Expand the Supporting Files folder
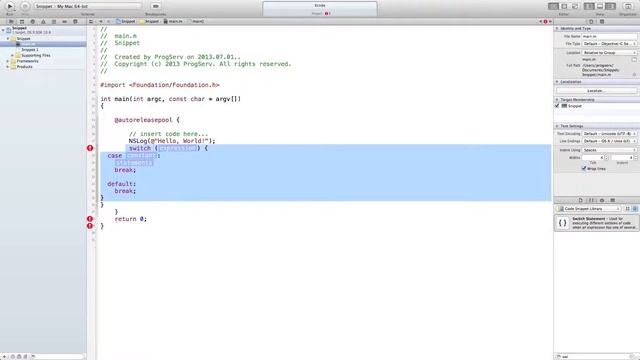The image size is (640, 360). [x=12, y=55]
